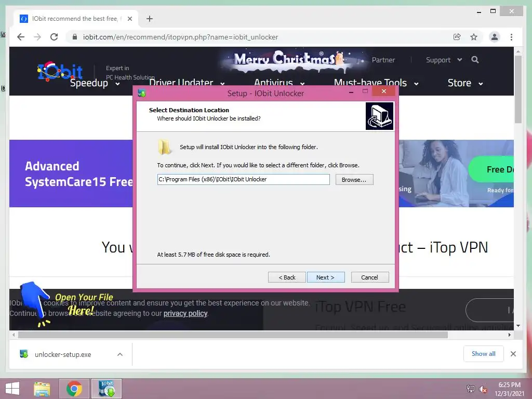Reload the Chrome page
The width and height of the screenshot is (532, 399).
click(54, 37)
